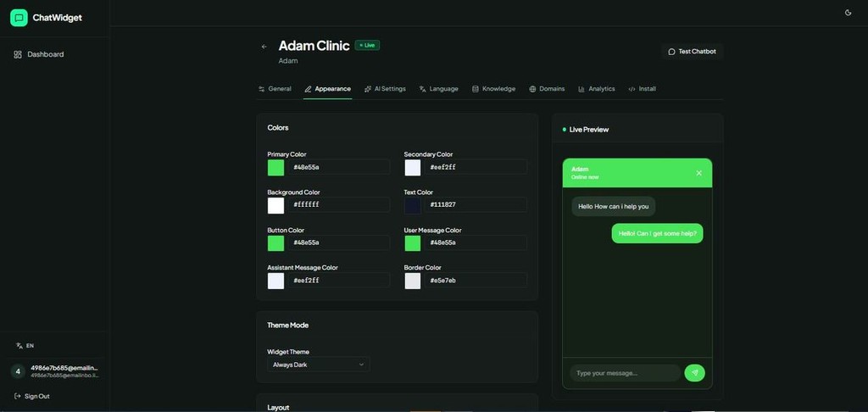
Task: Click the chat bubble icon in Test Chatbot
Action: pyautogui.click(x=671, y=52)
